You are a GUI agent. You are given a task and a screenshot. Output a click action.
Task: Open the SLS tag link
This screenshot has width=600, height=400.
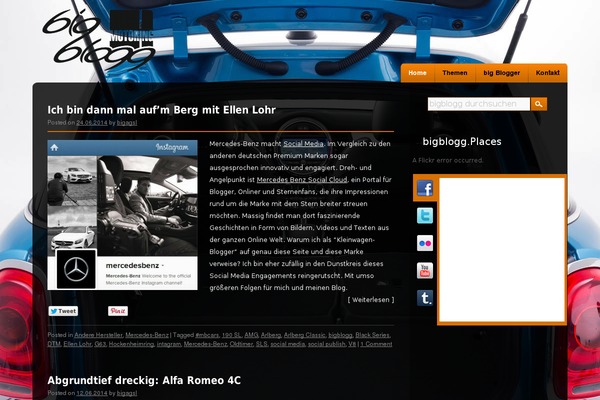pos(262,344)
